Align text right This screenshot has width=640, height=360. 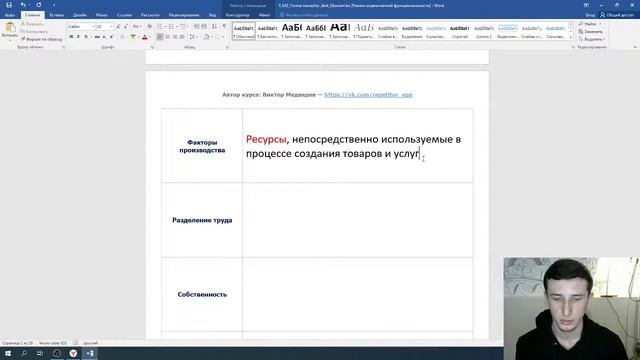(x=175, y=37)
